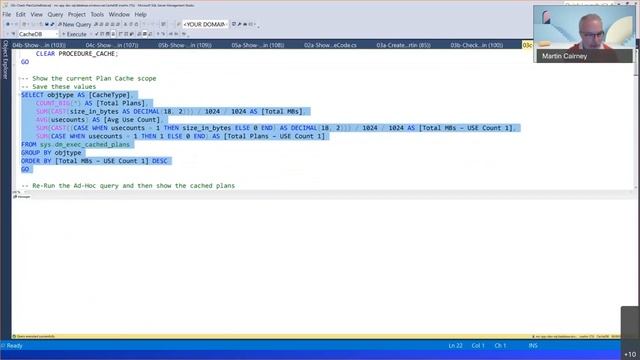
Task: Open the File menu
Action: pos(7,14)
